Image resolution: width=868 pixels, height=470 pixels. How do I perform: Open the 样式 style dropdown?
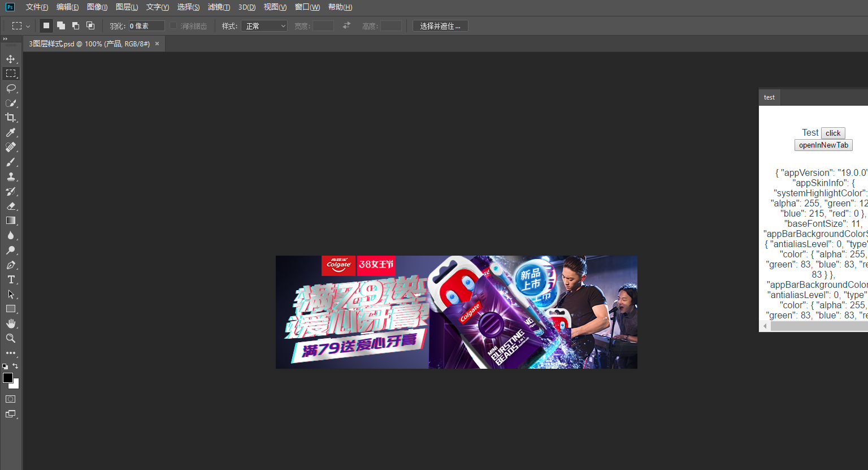click(x=264, y=26)
